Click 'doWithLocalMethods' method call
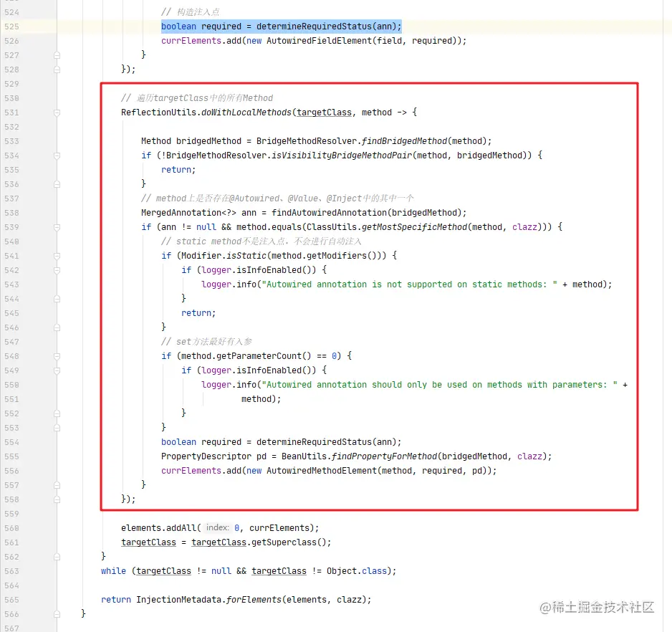 [246, 112]
